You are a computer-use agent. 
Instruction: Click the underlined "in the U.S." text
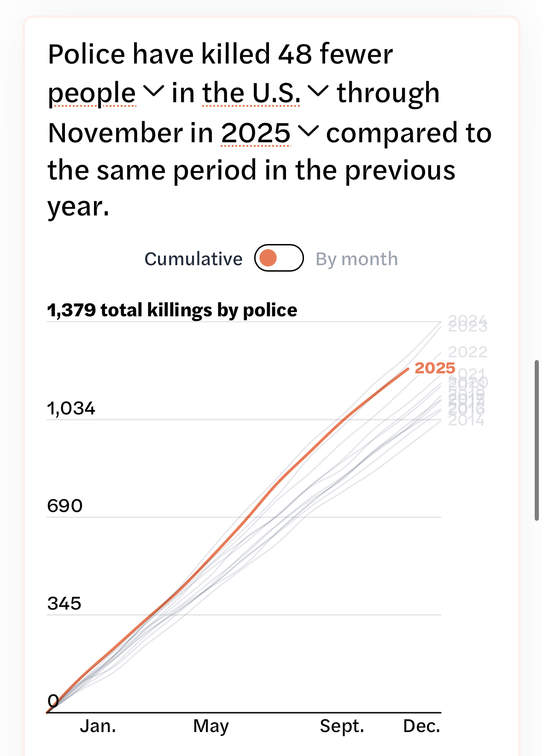[x=251, y=93]
